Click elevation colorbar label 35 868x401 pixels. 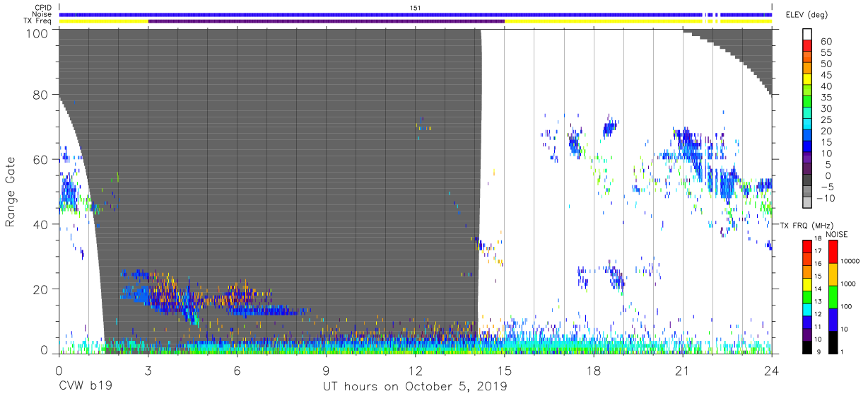[x=826, y=98]
